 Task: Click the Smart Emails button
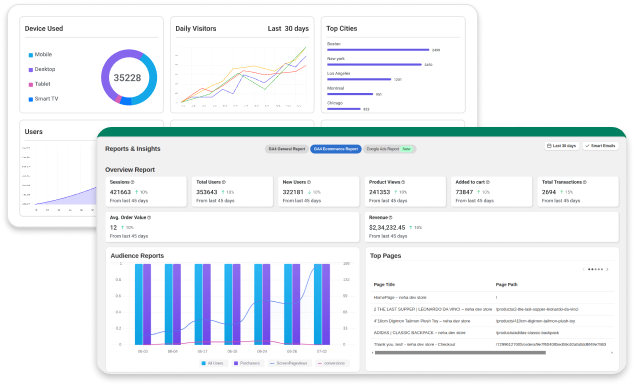[601, 146]
